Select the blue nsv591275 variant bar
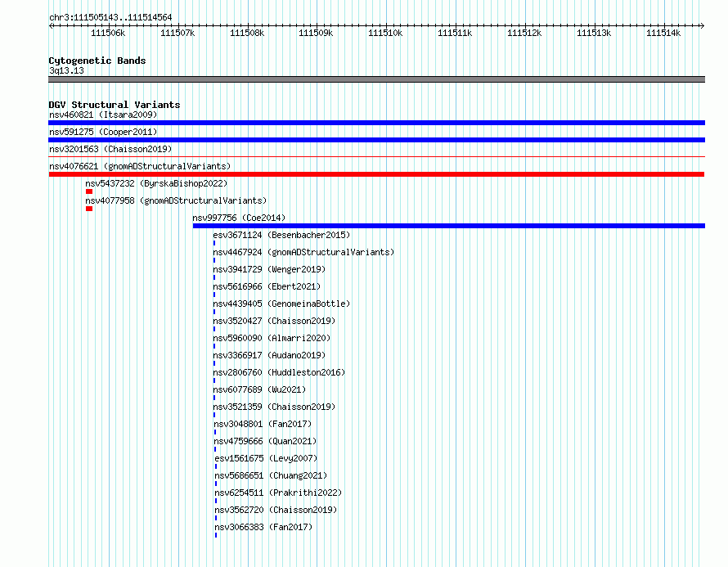The image size is (728, 567). click(376, 140)
